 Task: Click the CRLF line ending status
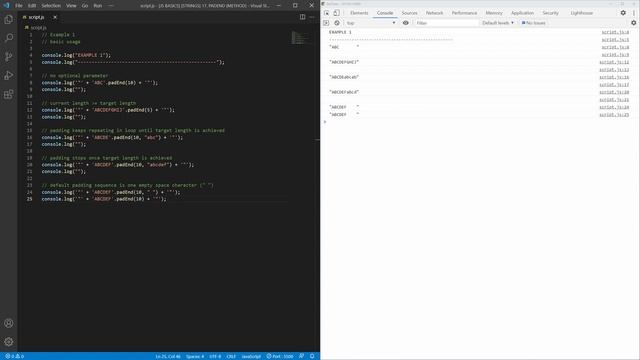pos(231,356)
